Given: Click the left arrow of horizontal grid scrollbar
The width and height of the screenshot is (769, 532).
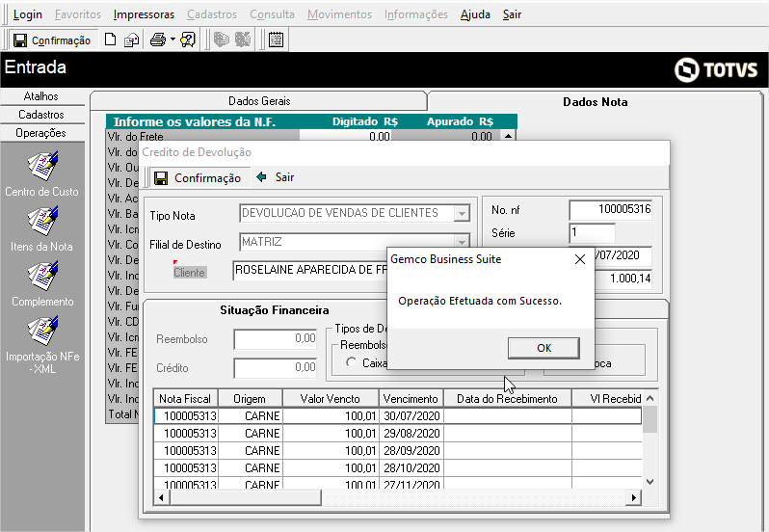Looking at the screenshot, I should tap(161, 498).
